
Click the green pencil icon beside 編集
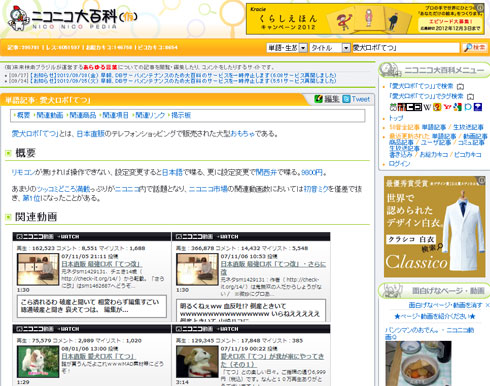pos(319,99)
